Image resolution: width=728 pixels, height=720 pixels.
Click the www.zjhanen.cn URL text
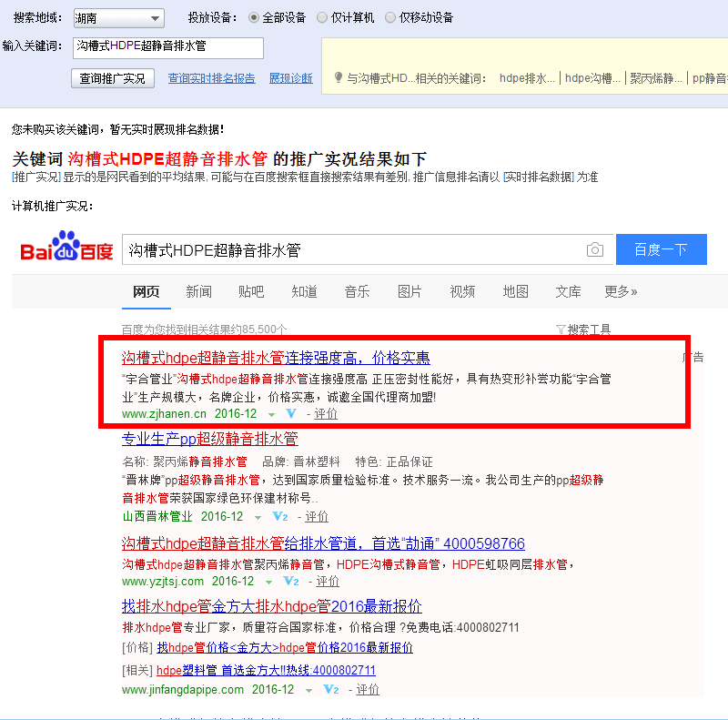164,413
